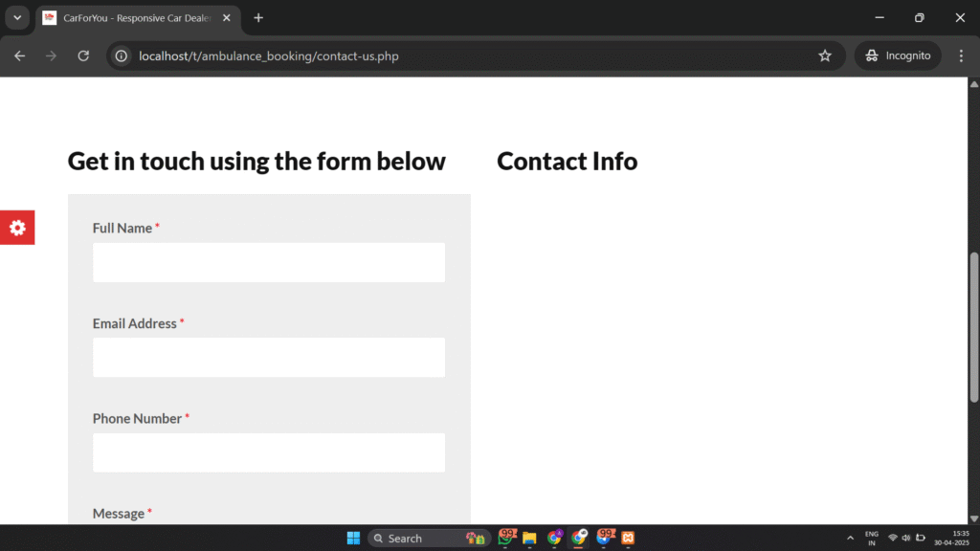The width and height of the screenshot is (980, 551).
Task: Click the Email Address input field
Action: [x=269, y=358]
